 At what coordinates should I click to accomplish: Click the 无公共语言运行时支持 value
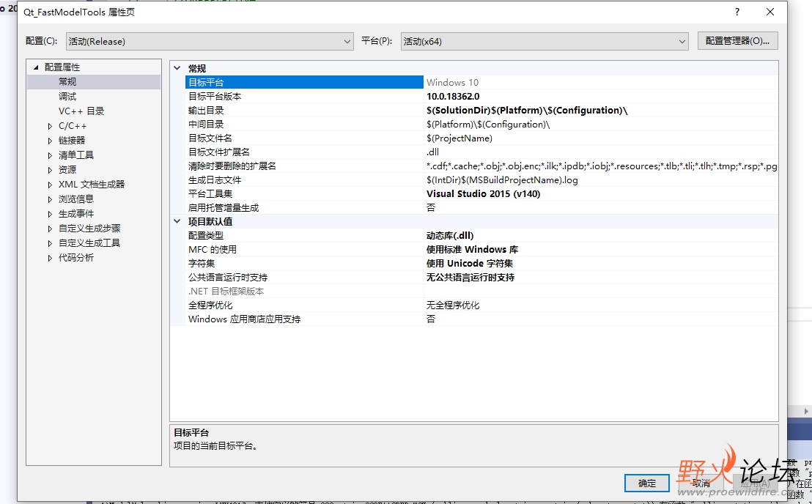pos(470,278)
